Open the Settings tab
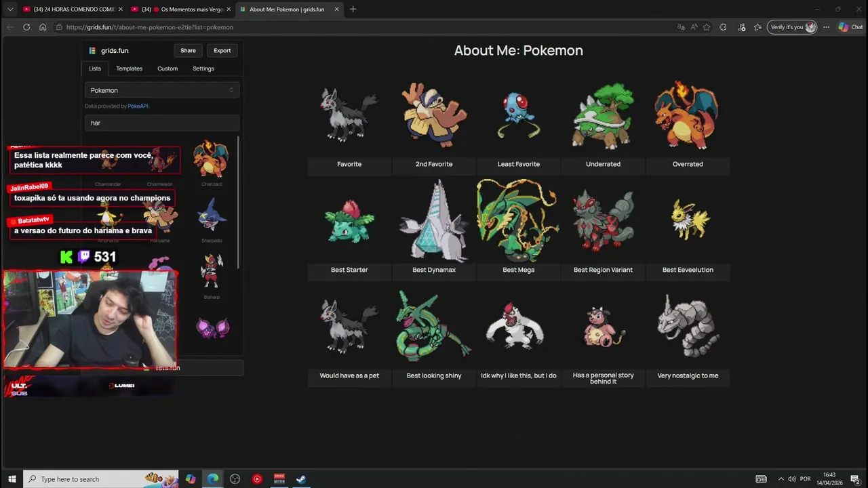 (x=203, y=68)
